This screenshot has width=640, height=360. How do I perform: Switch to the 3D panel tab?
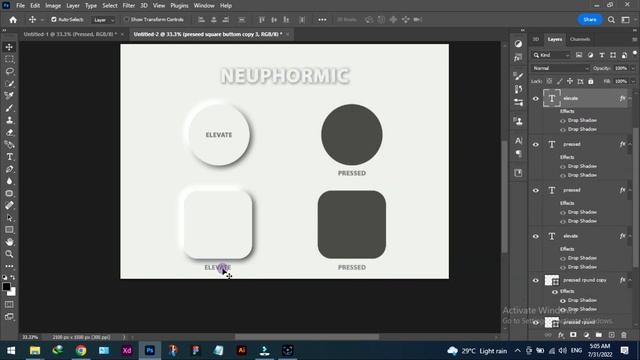pos(536,40)
